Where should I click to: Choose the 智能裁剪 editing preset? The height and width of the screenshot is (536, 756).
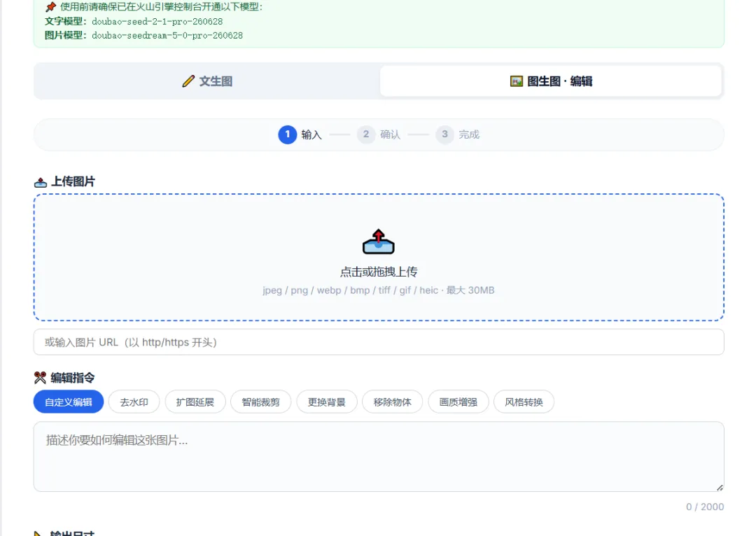(x=261, y=402)
